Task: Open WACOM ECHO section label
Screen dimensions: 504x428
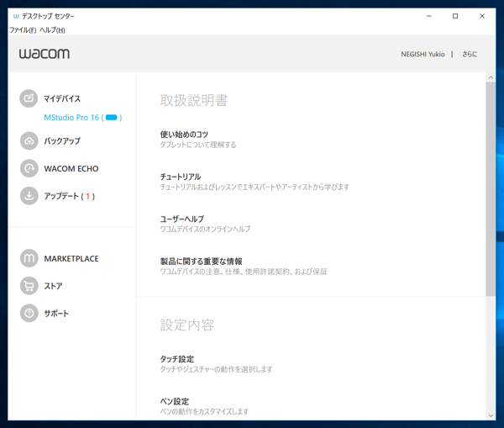Action: 71,169
